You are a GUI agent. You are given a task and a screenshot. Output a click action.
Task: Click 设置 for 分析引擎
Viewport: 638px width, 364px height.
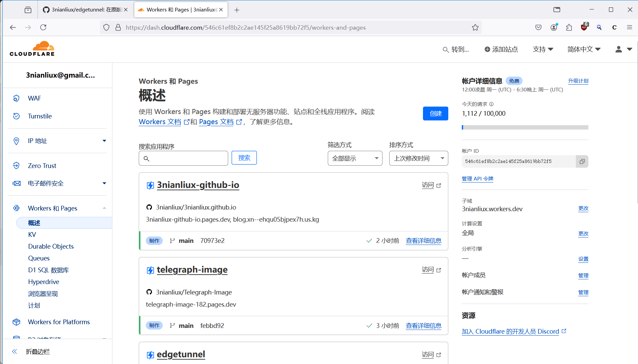click(583, 259)
